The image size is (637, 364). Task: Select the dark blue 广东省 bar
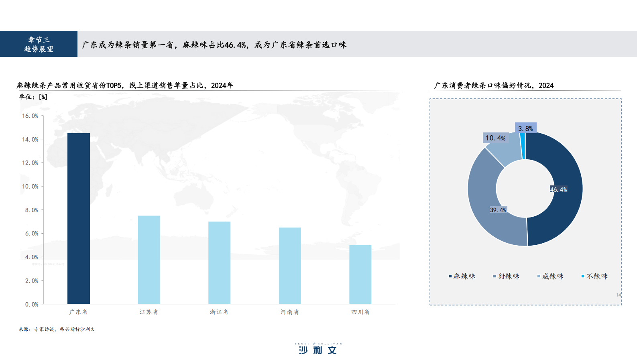(x=79, y=218)
